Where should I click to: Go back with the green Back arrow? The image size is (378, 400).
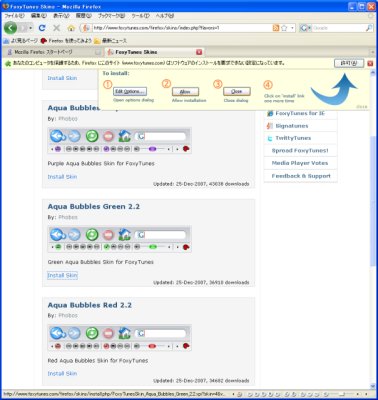point(11,28)
